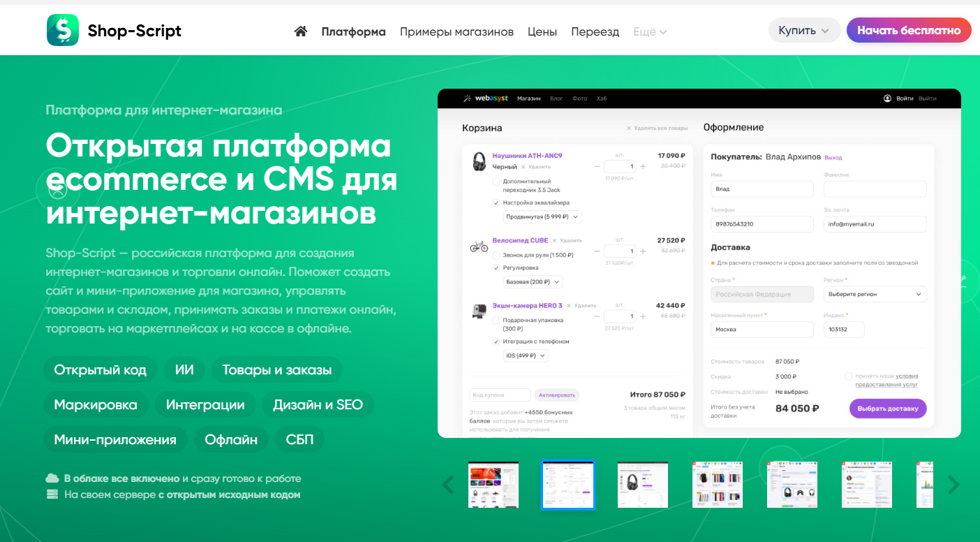The height and width of the screenshot is (542, 980).
Task: Check "Звонок для руля (1 500 ₽)"
Action: [496, 255]
